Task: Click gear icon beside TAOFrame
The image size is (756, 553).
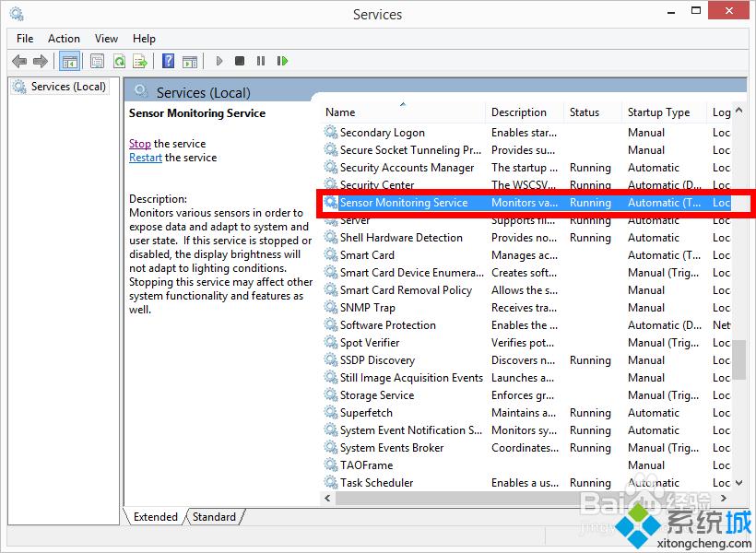Action: point(331,465)
